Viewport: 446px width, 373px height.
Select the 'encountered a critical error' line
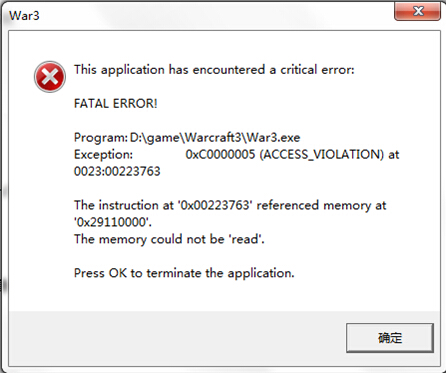(x=214, y=70)
